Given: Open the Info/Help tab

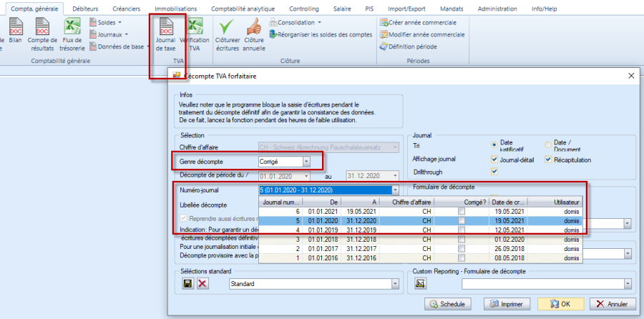Looking at the screenshot, I should [x=544, y=9].
